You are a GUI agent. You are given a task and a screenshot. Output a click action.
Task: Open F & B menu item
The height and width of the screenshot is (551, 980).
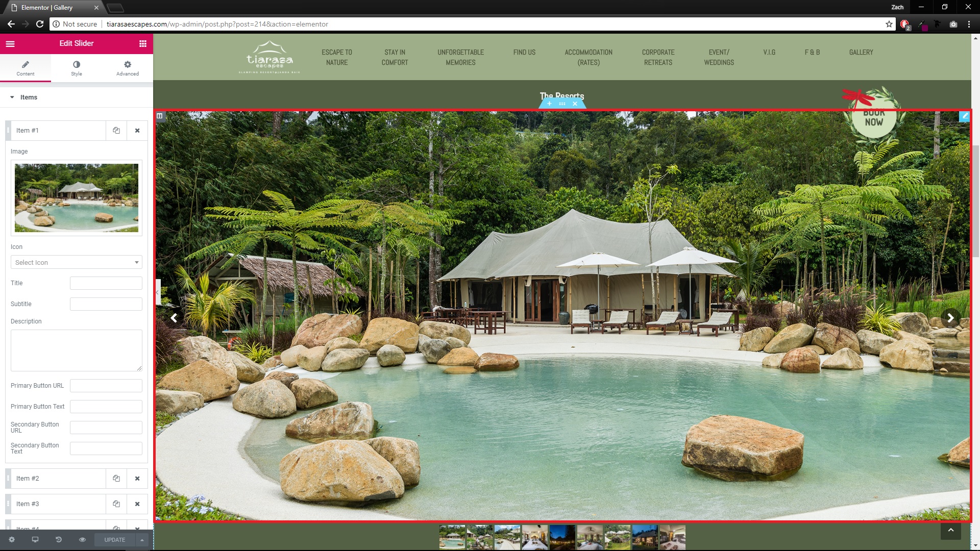tap(812, 52)
